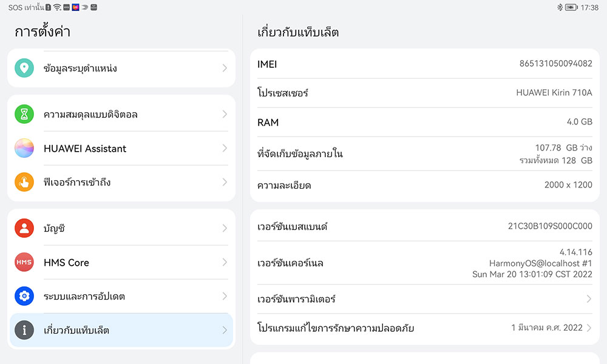
Task: Tap the gray info icon for about tablet
Action: click(24, 331)
